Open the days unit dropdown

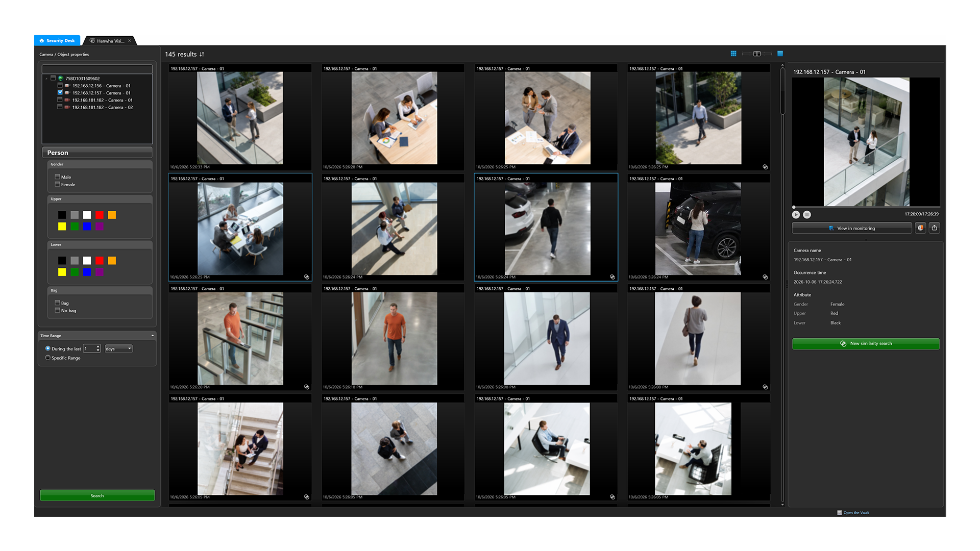tap(118, 349)
